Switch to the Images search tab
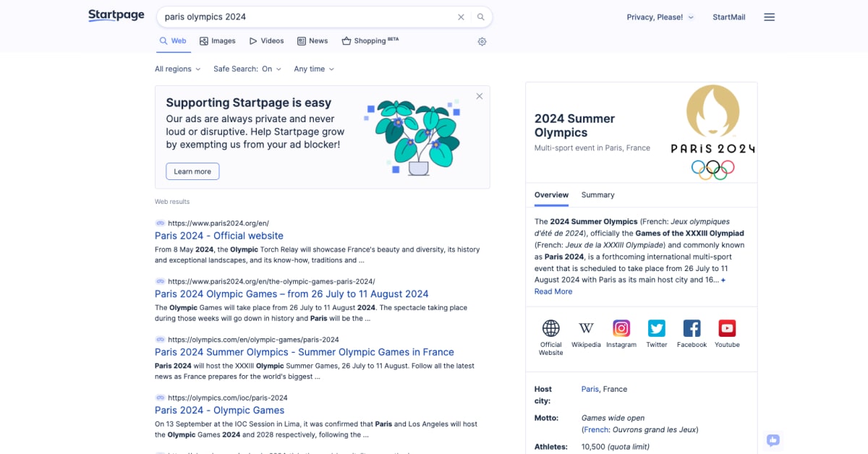 tap(217, 40)
